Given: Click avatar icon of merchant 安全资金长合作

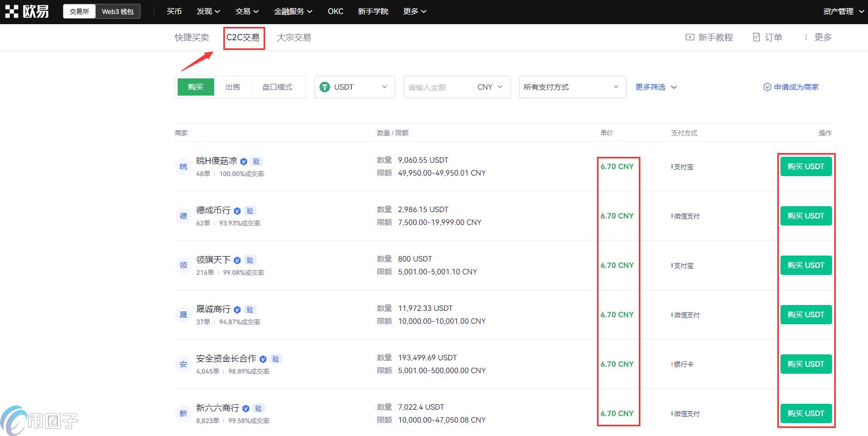Looking at the screenshot, I should coord(183,364).
